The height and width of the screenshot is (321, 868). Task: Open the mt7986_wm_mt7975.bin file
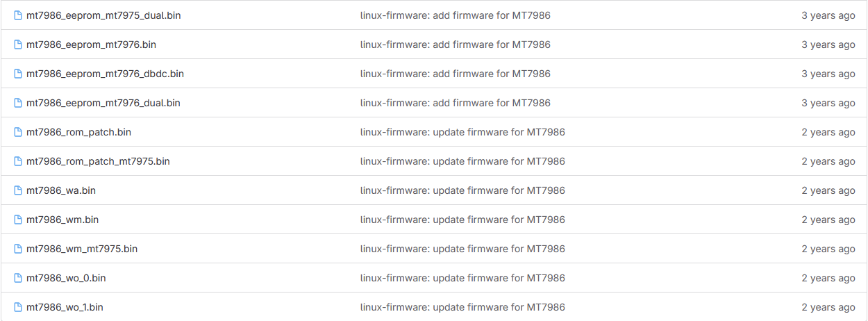pos(82,249)
